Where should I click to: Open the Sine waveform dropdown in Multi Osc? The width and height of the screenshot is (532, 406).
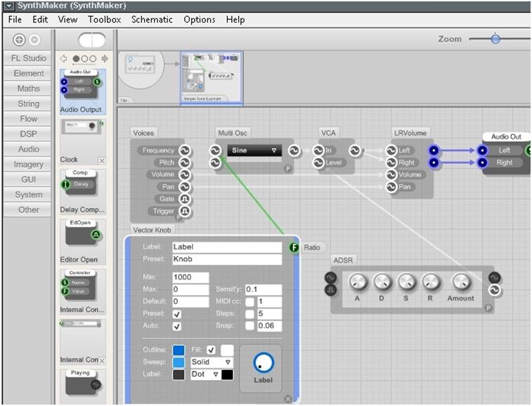pos(254,150)
